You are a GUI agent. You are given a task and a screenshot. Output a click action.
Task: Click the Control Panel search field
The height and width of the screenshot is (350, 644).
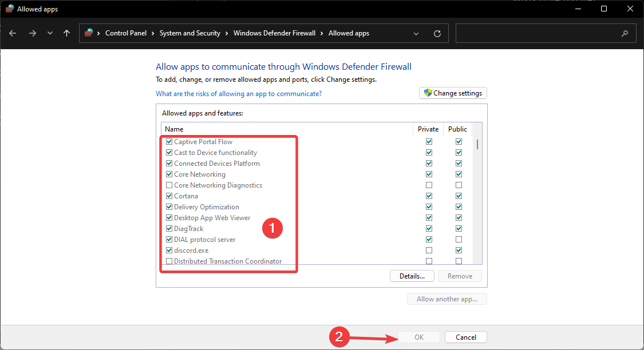tap(538, 33)
